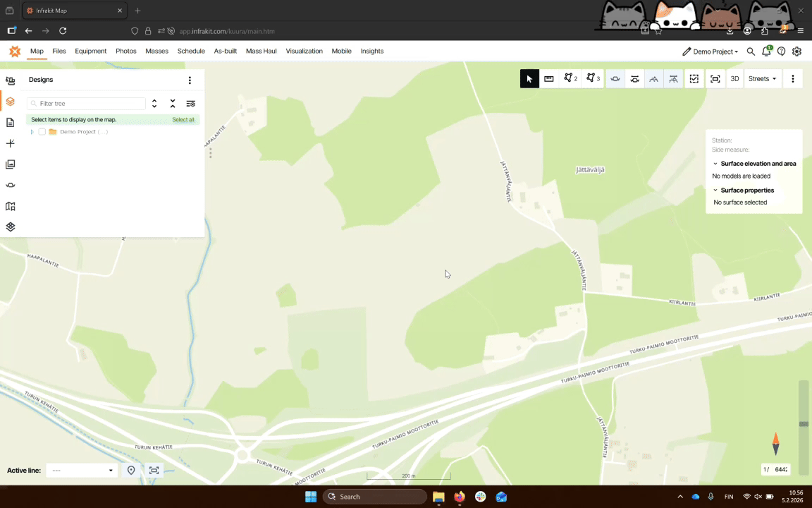
Task: Toggle the cross-section view tool
Action: [615, 79]
